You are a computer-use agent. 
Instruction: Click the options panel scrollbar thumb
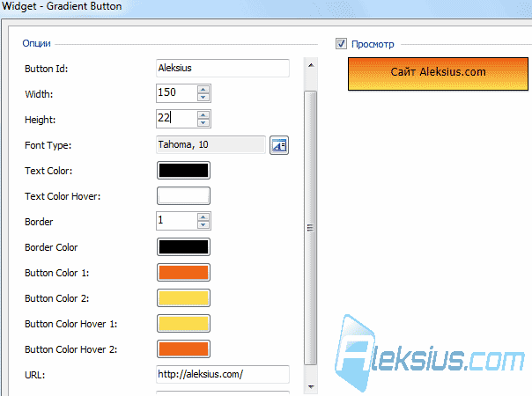tap(310, 228)
